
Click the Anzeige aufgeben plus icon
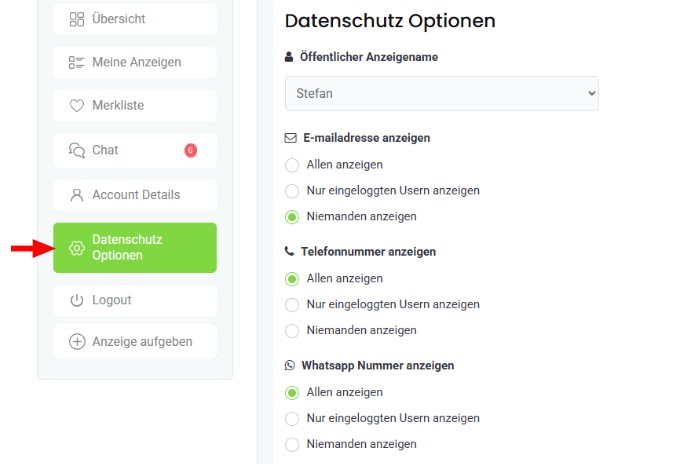pyautogui.click(x=77, y=342)
